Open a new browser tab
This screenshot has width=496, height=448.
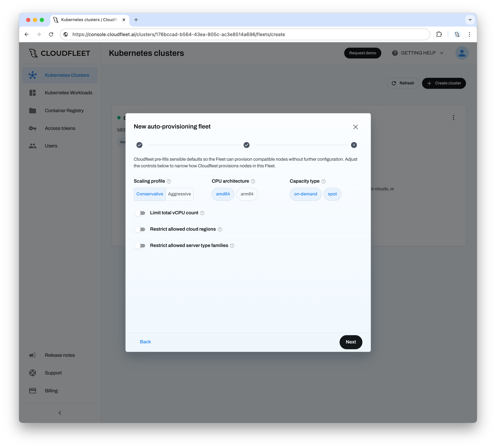pyautogui.click(x=136, y=20)
